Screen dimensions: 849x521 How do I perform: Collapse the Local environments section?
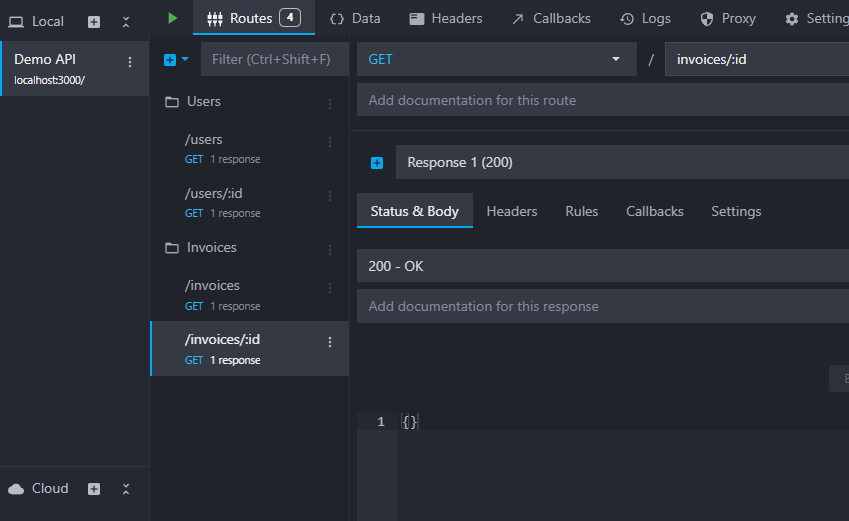126,21
